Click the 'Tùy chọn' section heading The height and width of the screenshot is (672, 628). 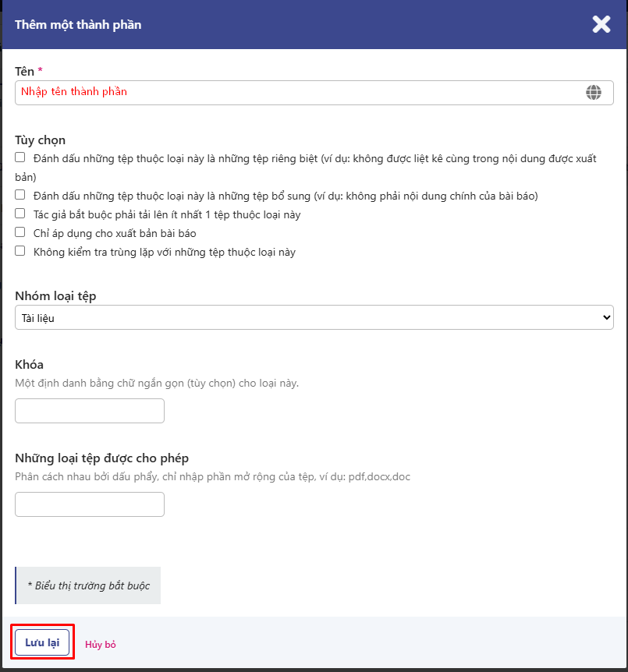[40, 140]
